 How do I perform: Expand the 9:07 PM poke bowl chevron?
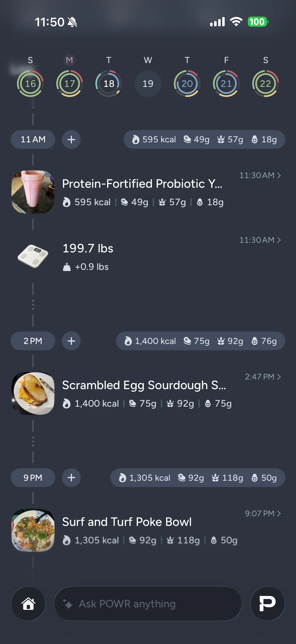[279, 514]
